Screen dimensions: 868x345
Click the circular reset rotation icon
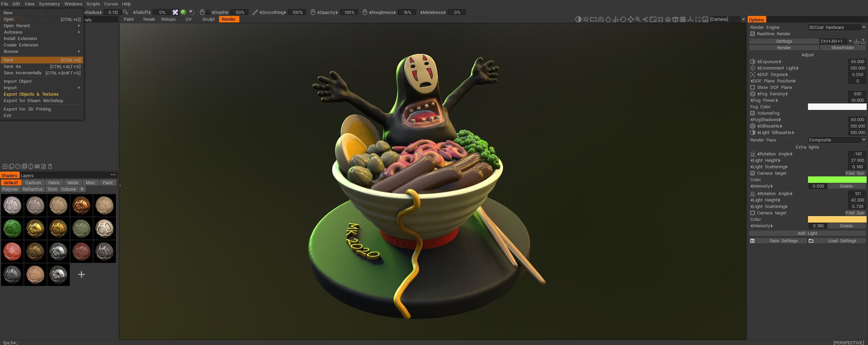pyautogui.click(x=623, y=19)
